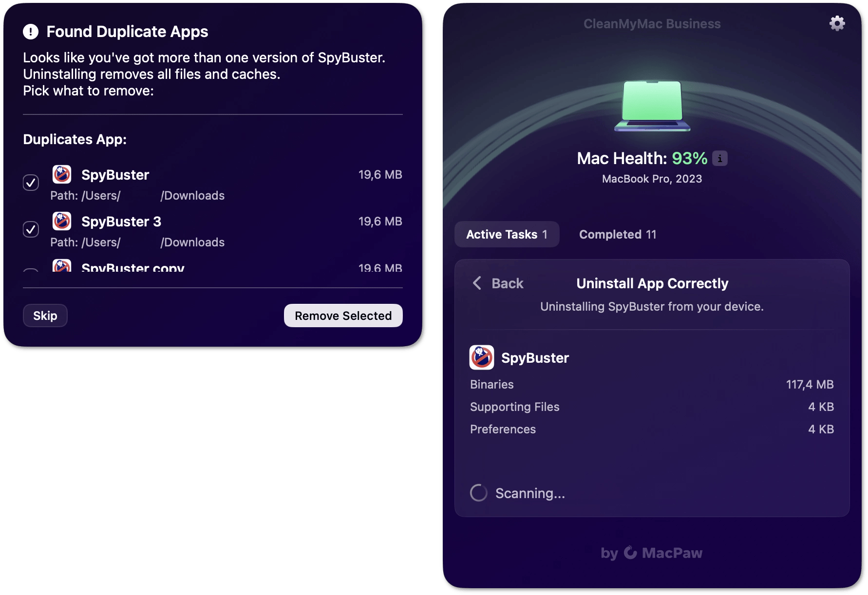Viewport: 868px width, 595px height.
Task: Click the Binaries row label
Action: [x=492, y=384]
